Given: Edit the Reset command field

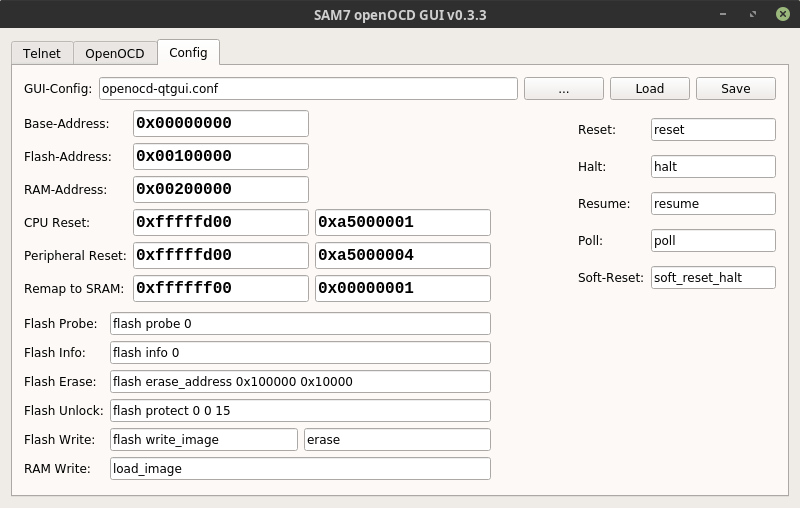Looking at the screenshot, I should pyautogui.click(x=713, y=130).
